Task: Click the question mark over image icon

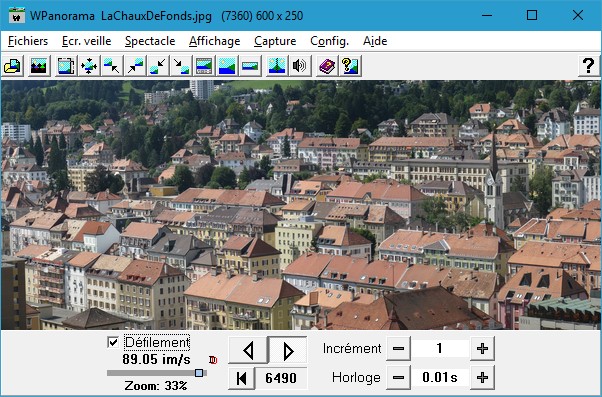Action: coord(350,66)
